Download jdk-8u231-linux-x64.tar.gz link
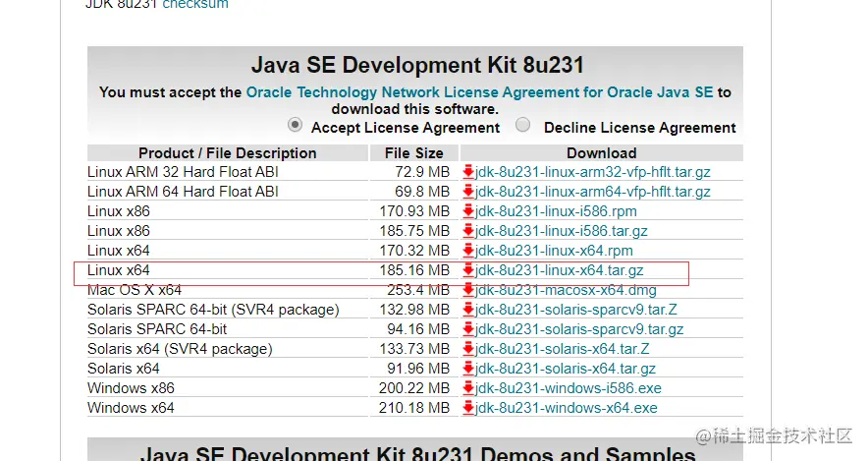868x461 pixels. point(559,270)
